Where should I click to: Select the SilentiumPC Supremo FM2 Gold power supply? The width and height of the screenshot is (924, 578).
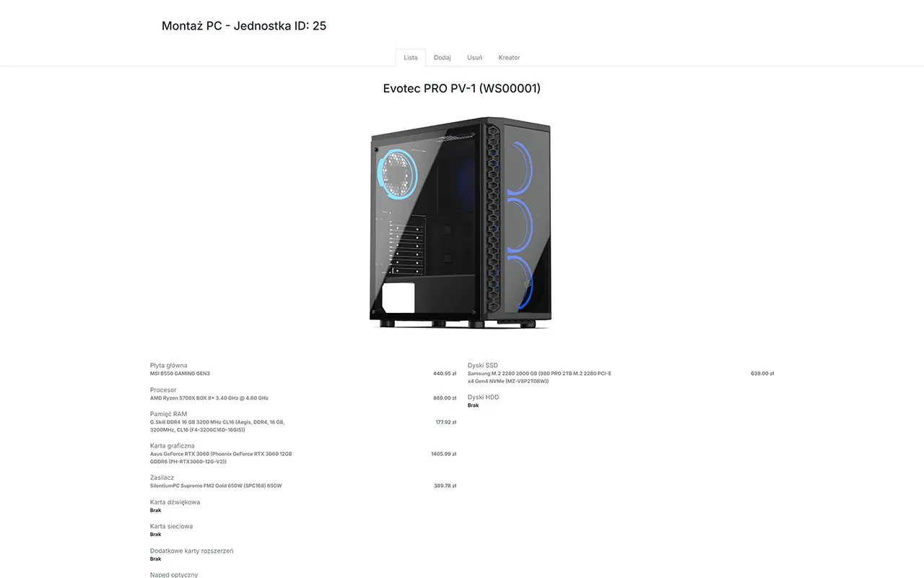click(x=216, y=486)
